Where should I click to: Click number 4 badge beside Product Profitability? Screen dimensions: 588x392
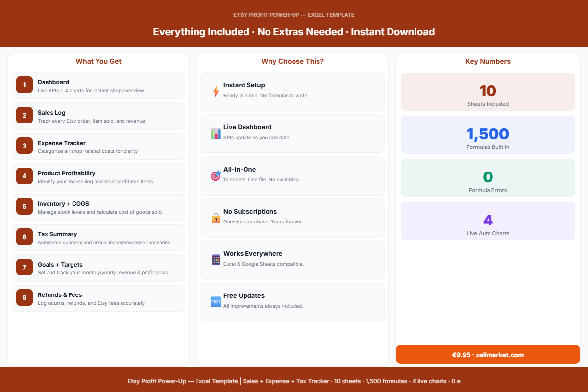24,176
